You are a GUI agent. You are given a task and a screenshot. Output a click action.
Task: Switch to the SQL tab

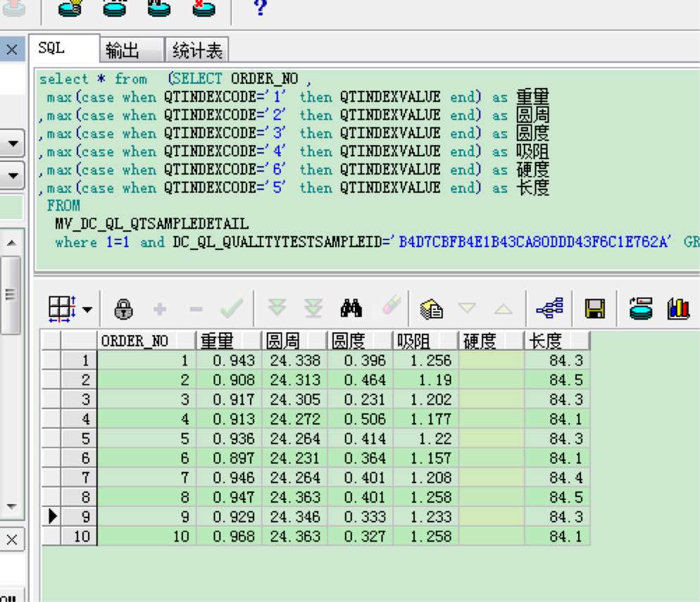[64, 48]
